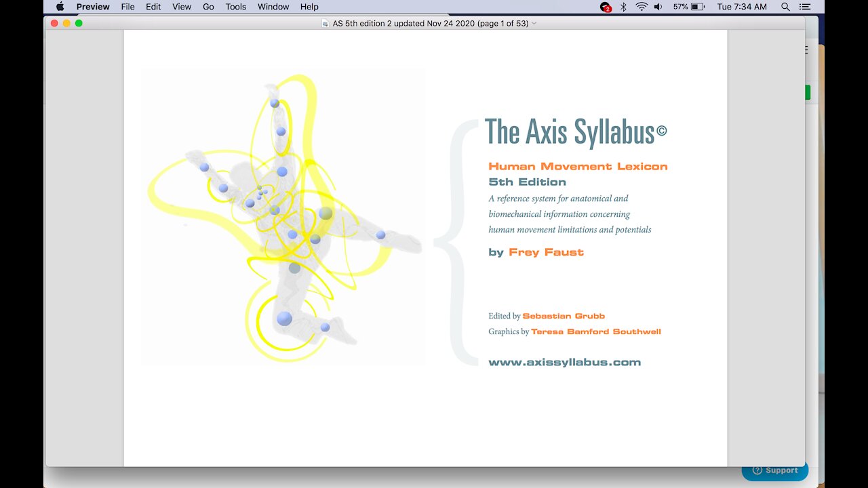Click the www.axissyllabus.com link
868x488 pixels.
pyautogui.click(x=565, y=363)
